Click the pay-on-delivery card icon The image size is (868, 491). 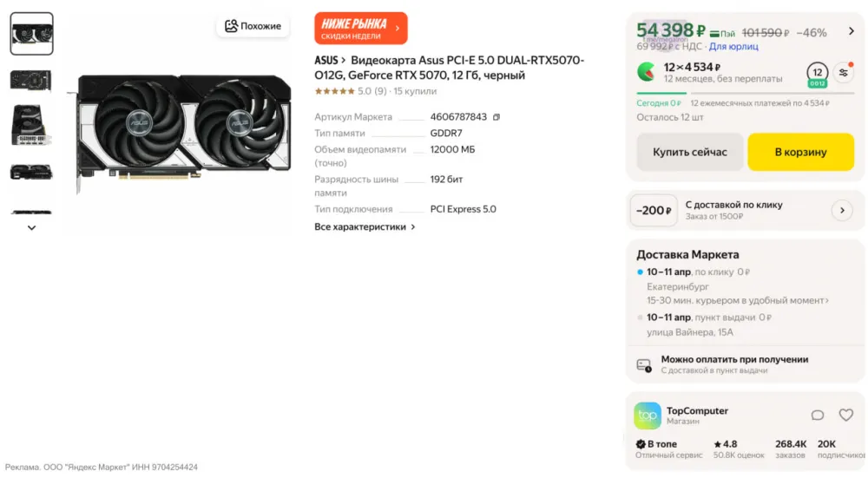click(x=644, y=365)
